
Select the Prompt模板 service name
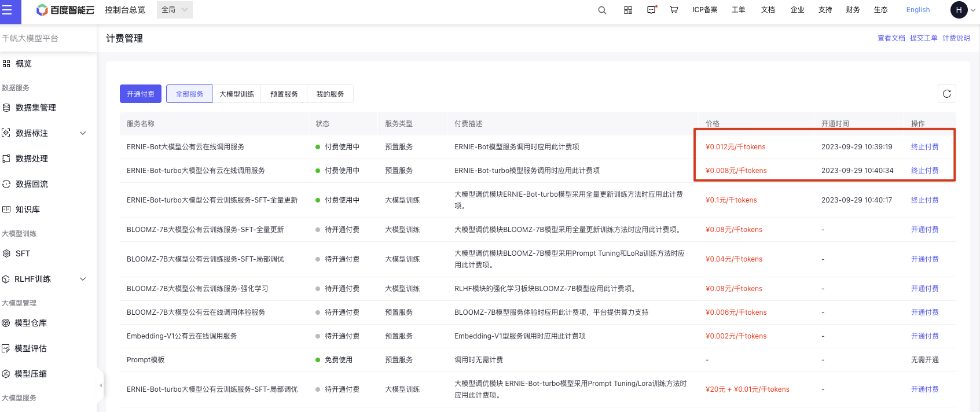pyautogui.click(x=145, y=360)
